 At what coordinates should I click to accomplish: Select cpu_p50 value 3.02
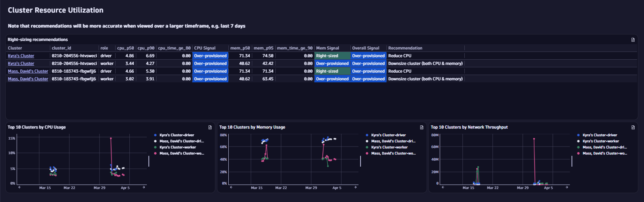click(130, 79)
